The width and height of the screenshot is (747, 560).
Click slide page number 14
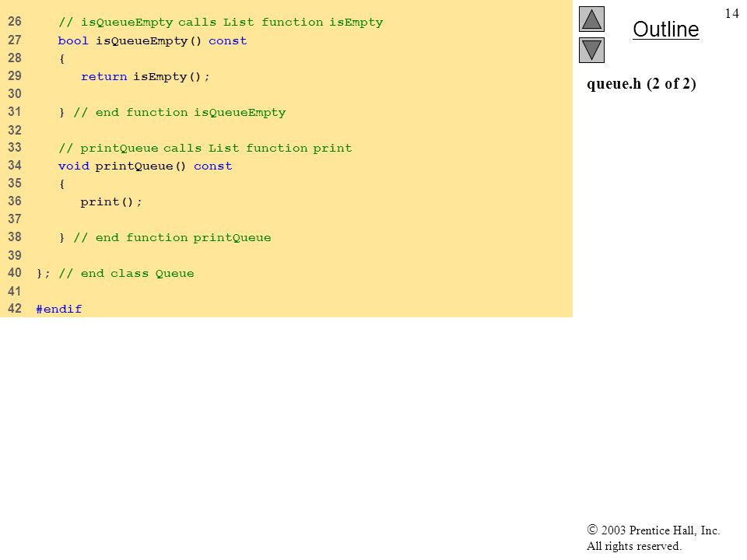point(731,13)
